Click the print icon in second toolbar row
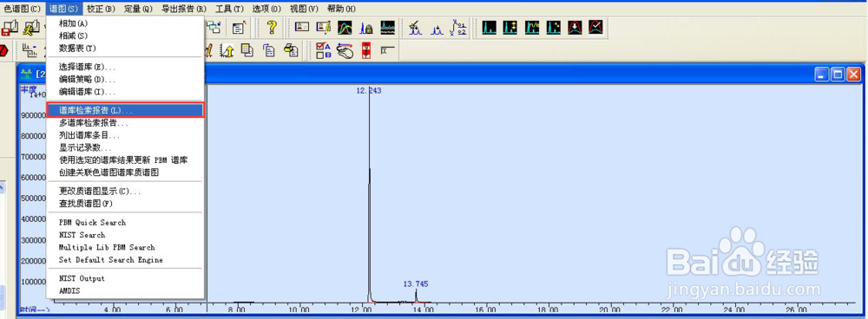Viewport: 868px width, 319px height. click(291, 51)
